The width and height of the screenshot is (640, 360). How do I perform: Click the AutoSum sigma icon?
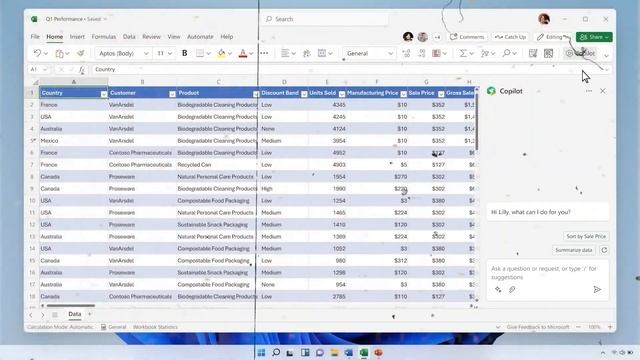(x=463, y=53)
